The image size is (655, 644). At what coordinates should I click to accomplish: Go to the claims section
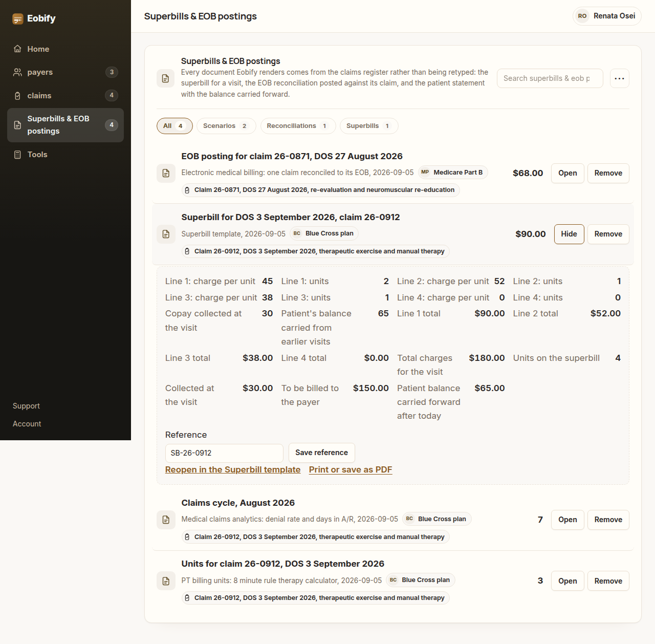pos(65,96)
